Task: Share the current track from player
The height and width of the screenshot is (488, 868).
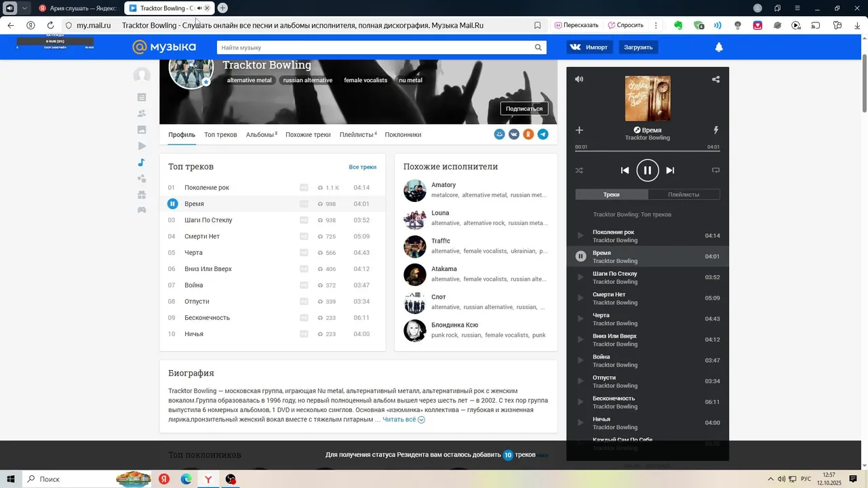Action: 715,79
